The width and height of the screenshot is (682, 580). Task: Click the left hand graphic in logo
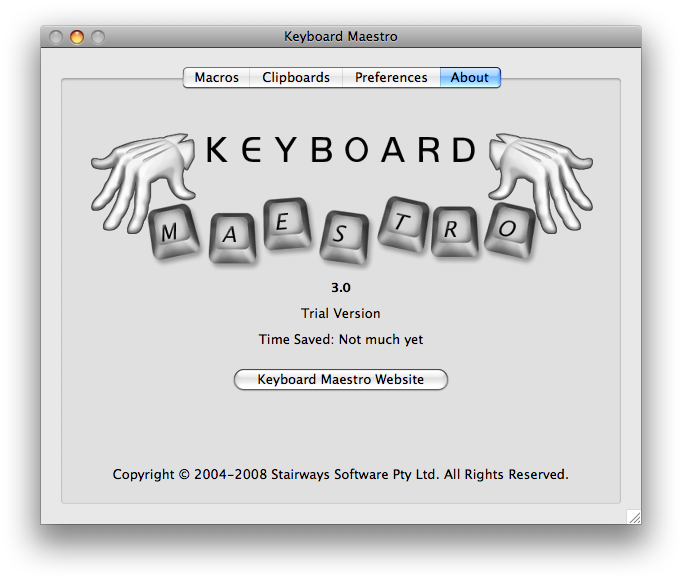click(x=144, y=182)
